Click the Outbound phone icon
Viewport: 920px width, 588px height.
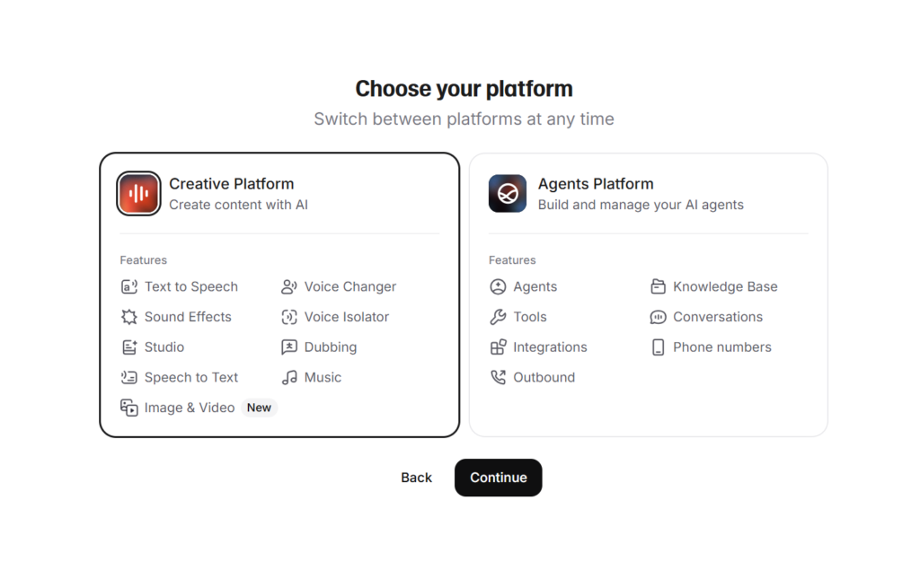pyautogui.click(x=498, y=378)
